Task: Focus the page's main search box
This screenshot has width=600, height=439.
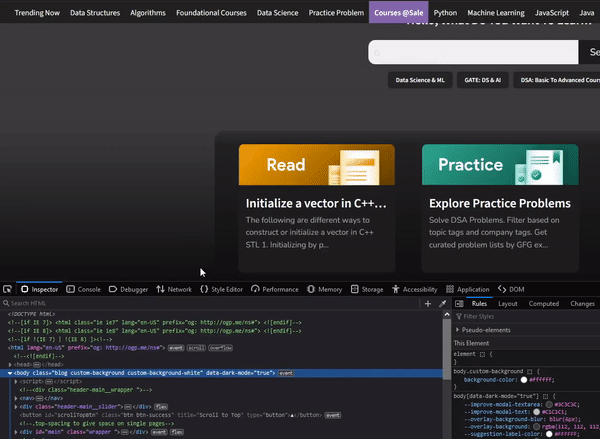Action: tap(473, 52)
